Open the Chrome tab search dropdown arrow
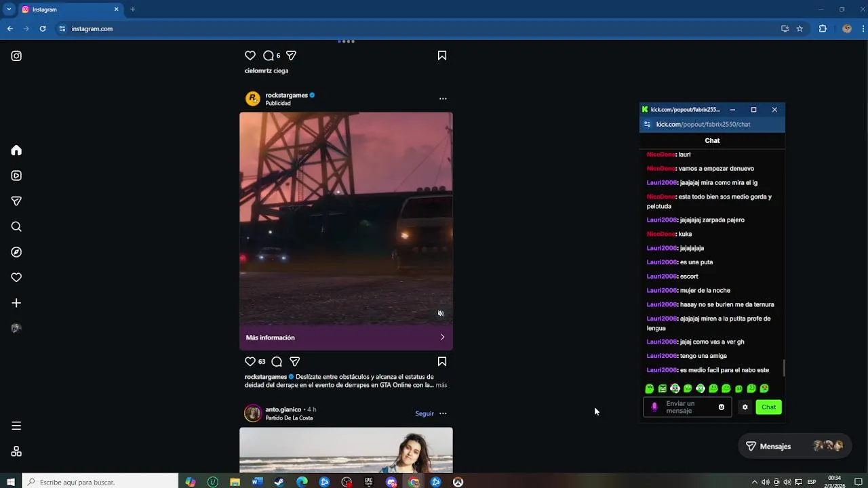This screenshot has height=488, width=868. pyautogui.click(x=9, y=9)
